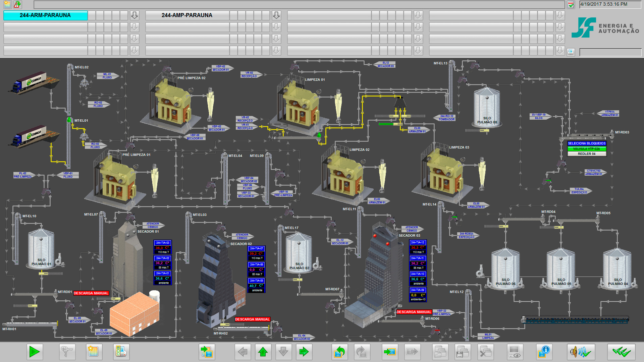
Task: Switch to the 244-AMP-PARAUNA tab
Action: pyautogui.click(x=187, y=15)
